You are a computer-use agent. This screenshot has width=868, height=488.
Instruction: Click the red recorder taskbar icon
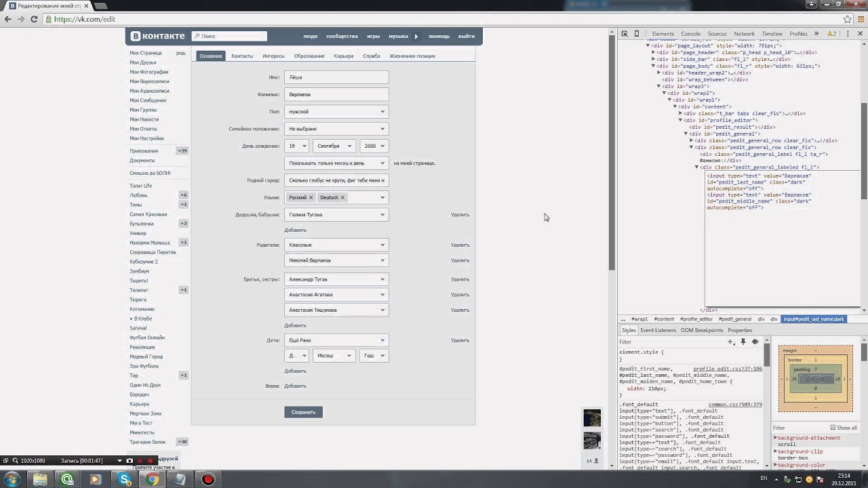[208, 479]
